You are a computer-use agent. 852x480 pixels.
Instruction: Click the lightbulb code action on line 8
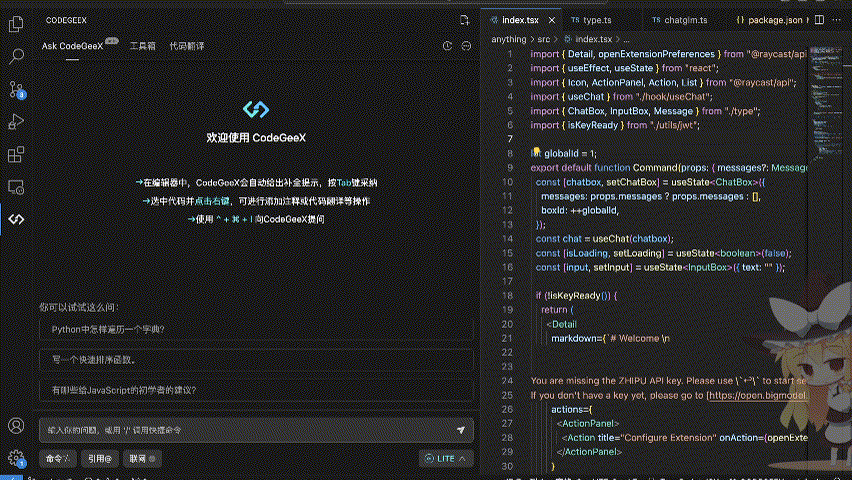click(536, 151)
